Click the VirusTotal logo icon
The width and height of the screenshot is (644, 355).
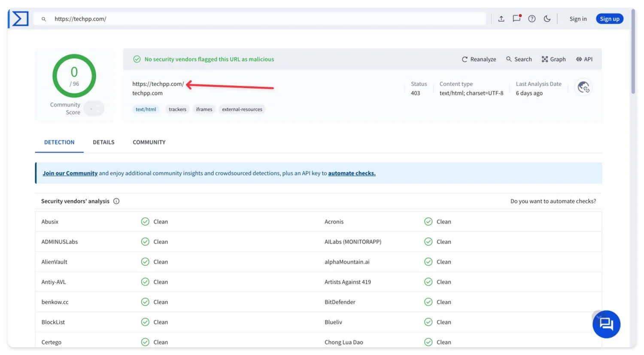pyautogui.click(x=20, y=19)
